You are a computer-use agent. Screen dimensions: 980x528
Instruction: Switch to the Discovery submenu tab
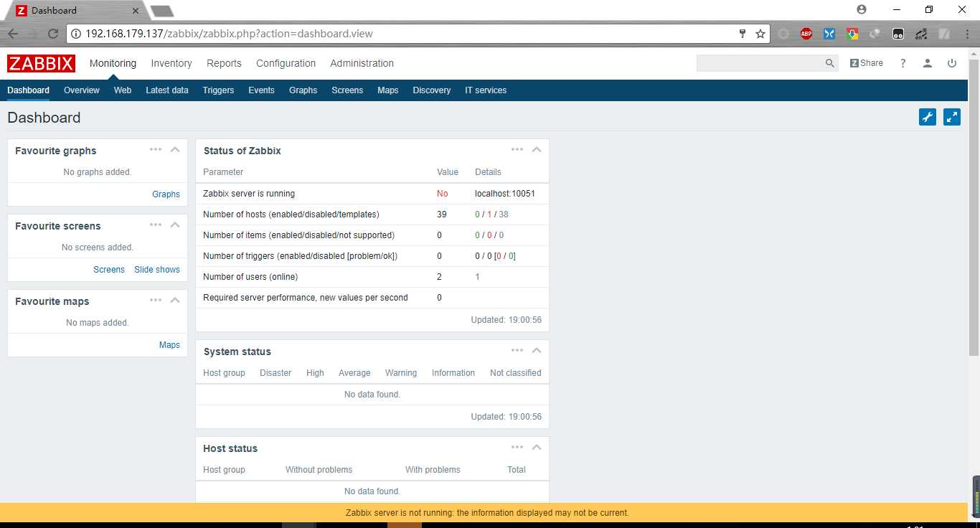[x=432, y=90]
